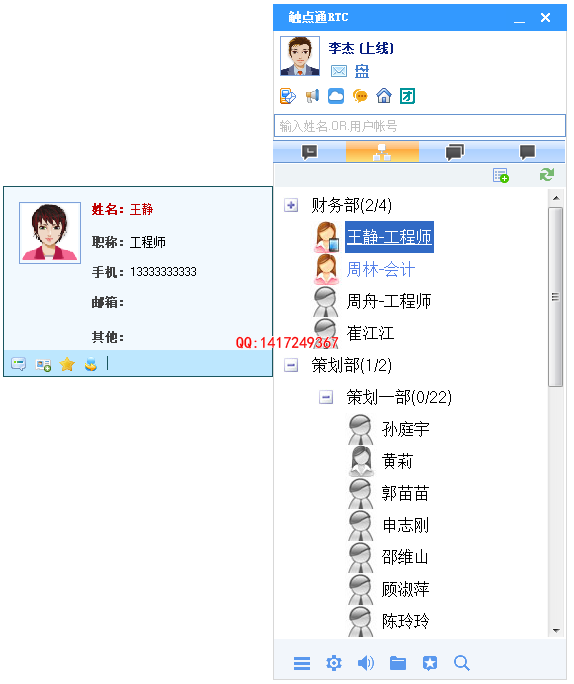Screen dimensions: 574x684
Task: Collapse the 策划部(1/2) group
Action: [x=291, y=365]
